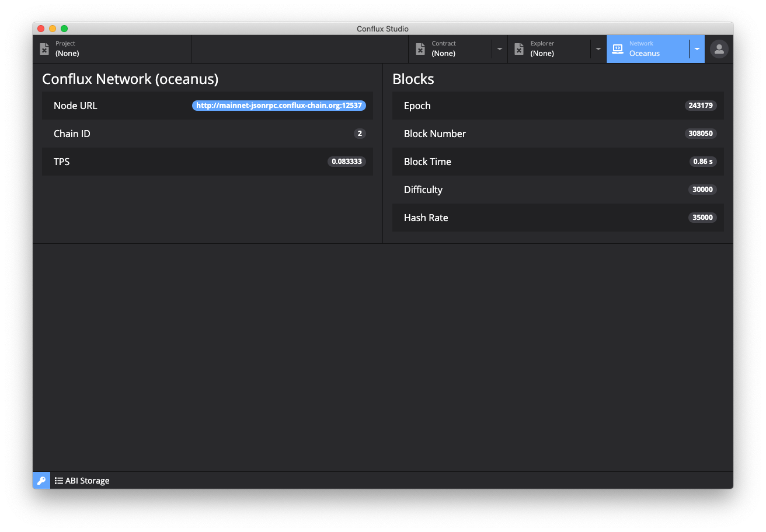Expand the Contract dropdown arrow
Viewport: 766px width, 532px height.
[x=500, y=49]
